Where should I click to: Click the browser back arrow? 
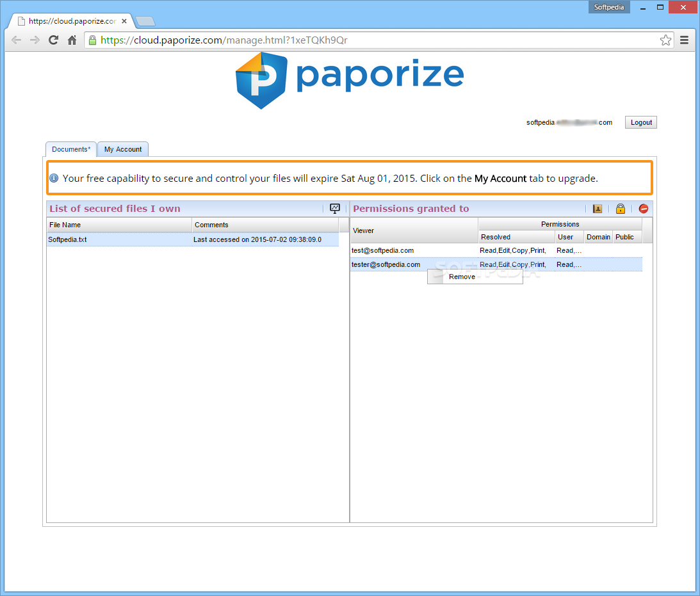click(x=16, y=40)
